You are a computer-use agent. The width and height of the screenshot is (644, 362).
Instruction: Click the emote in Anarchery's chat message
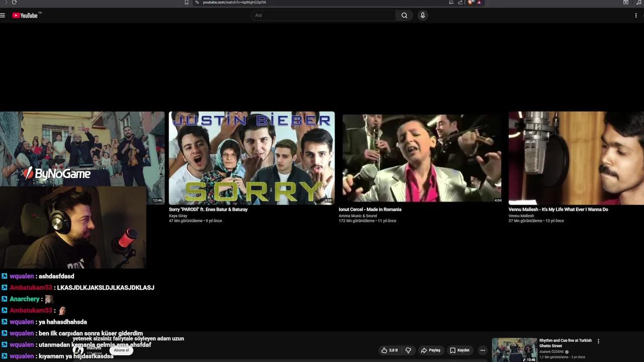coord(49,299)
